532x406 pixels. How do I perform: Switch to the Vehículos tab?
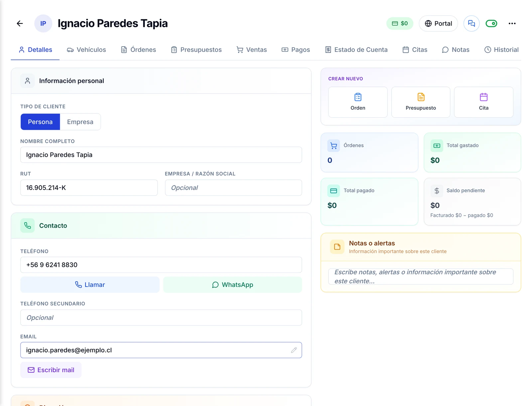(x=86, y=50)
